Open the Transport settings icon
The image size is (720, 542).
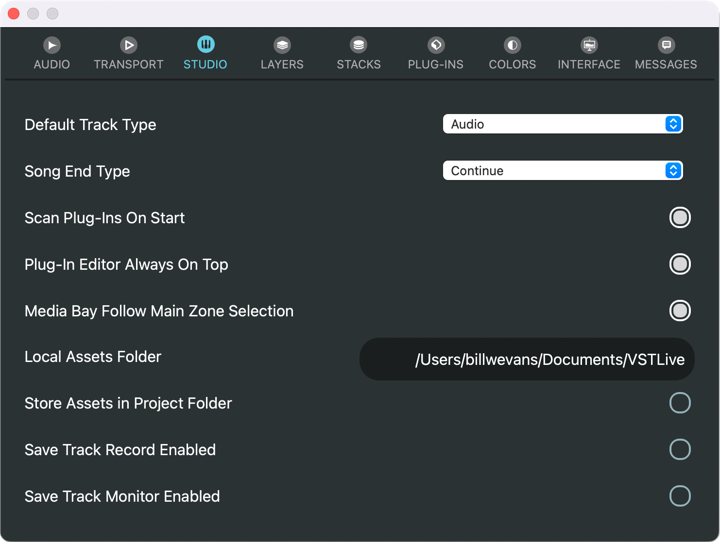pyautogui.click(x=128, y=45)
